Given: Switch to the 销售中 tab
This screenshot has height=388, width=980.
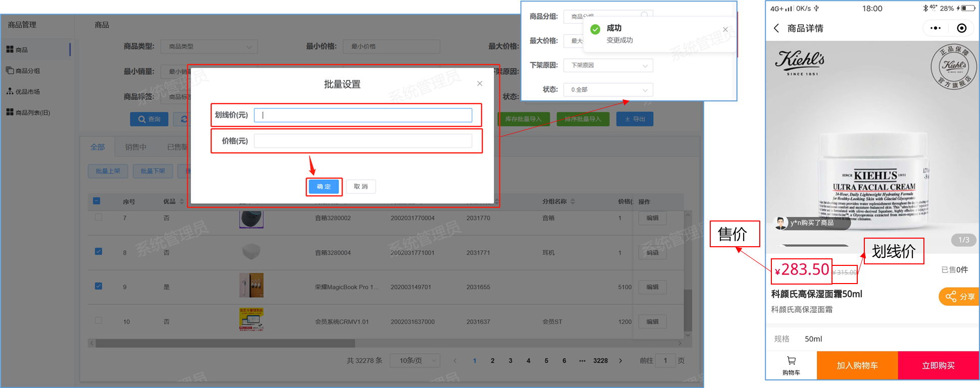Looking at the screenshot, I should coord(136,147).
